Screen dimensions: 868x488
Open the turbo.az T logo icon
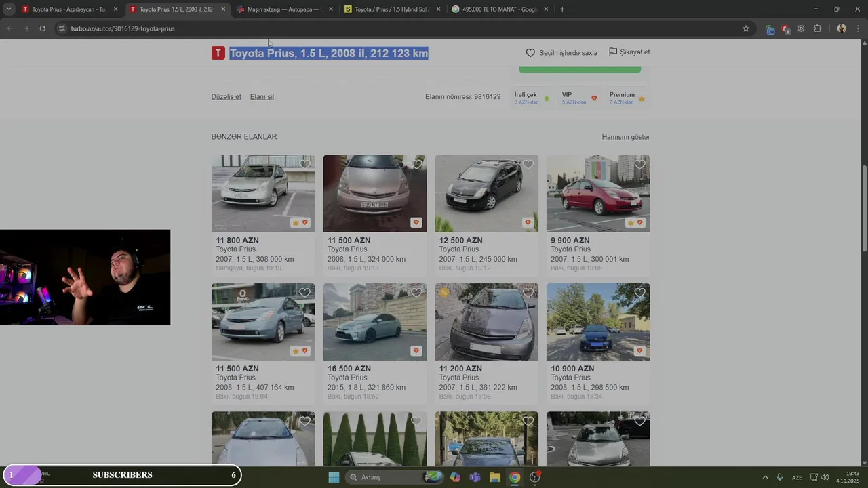[x=218, y=53]
